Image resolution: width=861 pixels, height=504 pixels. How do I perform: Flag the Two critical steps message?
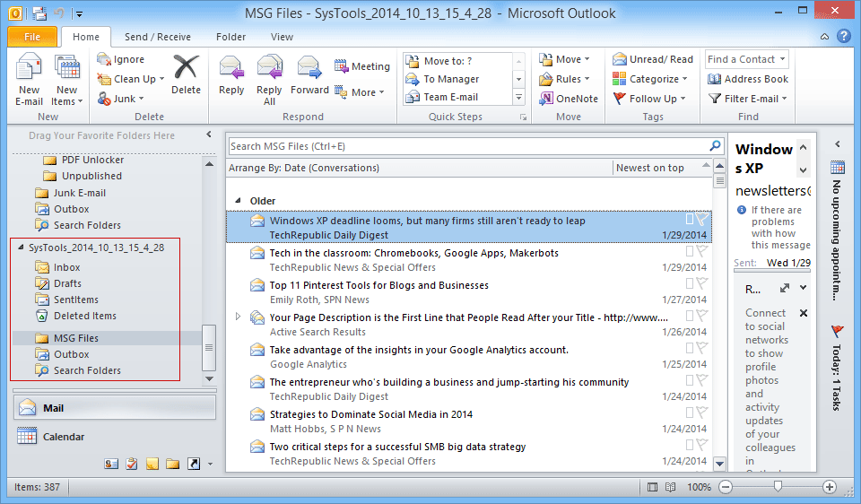click(701, 445)
